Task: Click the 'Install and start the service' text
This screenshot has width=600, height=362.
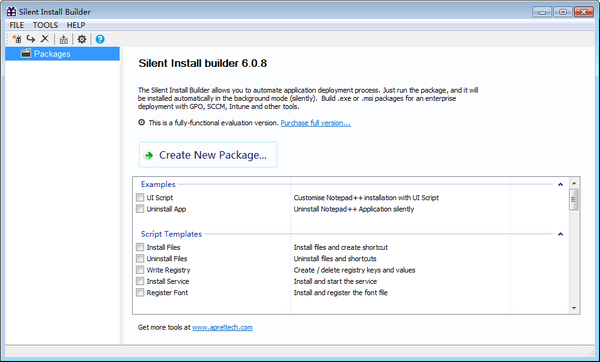Action: coord(335,281)
